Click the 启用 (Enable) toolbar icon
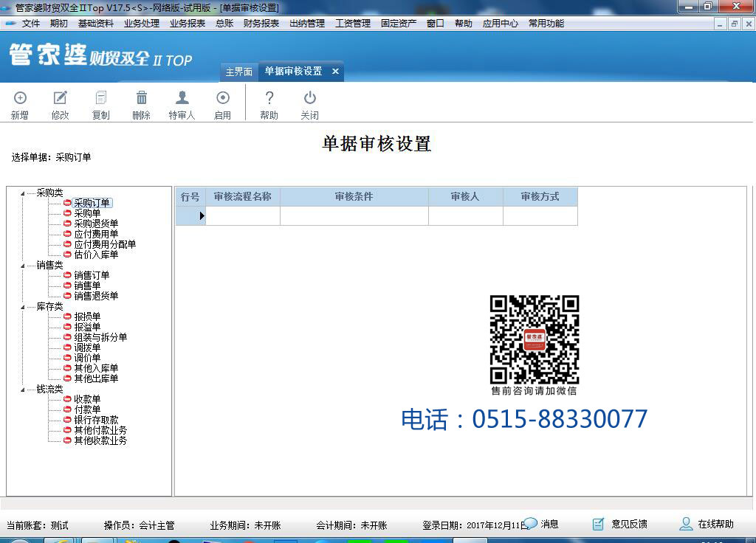Viewport: 756px width, 543px height. 223,98
